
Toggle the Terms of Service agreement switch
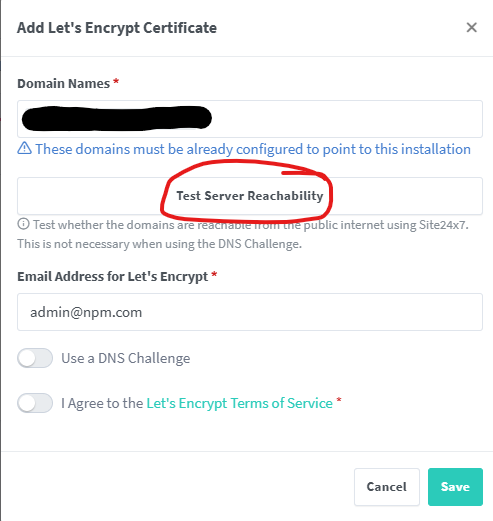click(35, 403)
